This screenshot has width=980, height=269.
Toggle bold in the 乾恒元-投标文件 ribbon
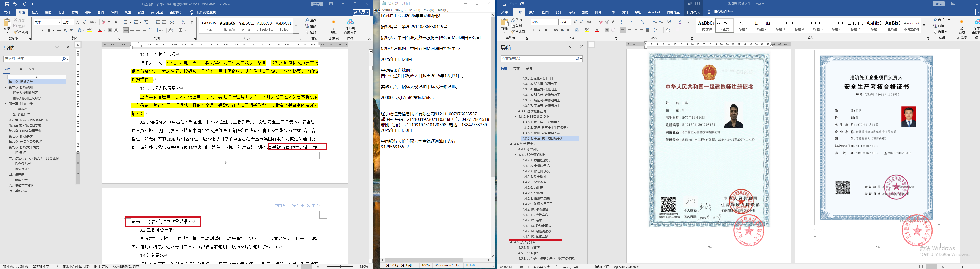click(533, 30)
